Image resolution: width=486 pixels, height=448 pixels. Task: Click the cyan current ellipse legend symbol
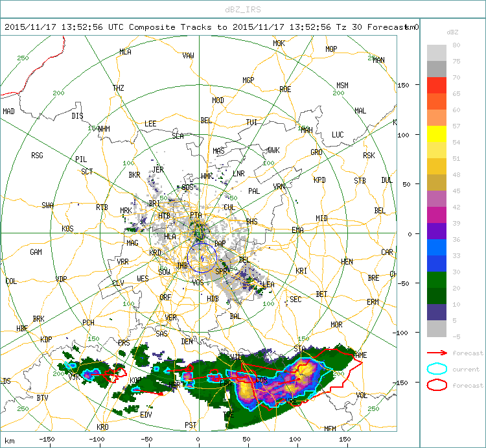tap(437, 369)
